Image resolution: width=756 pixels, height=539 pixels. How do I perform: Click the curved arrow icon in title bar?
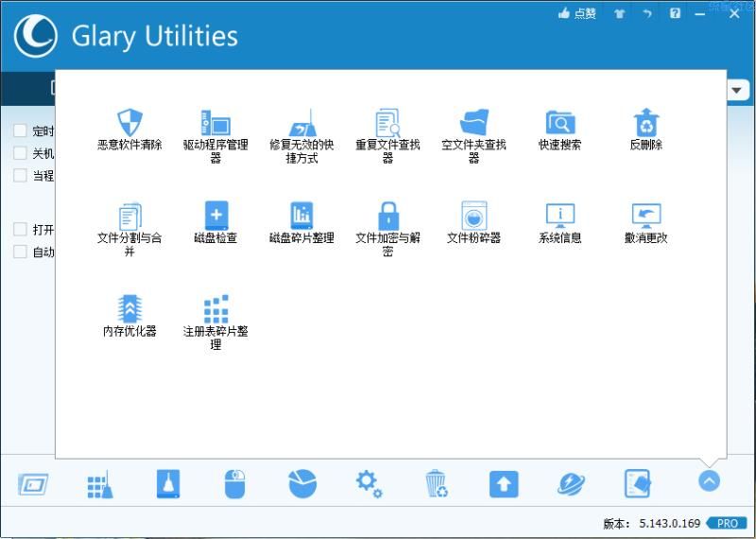(x=647, y=13)
